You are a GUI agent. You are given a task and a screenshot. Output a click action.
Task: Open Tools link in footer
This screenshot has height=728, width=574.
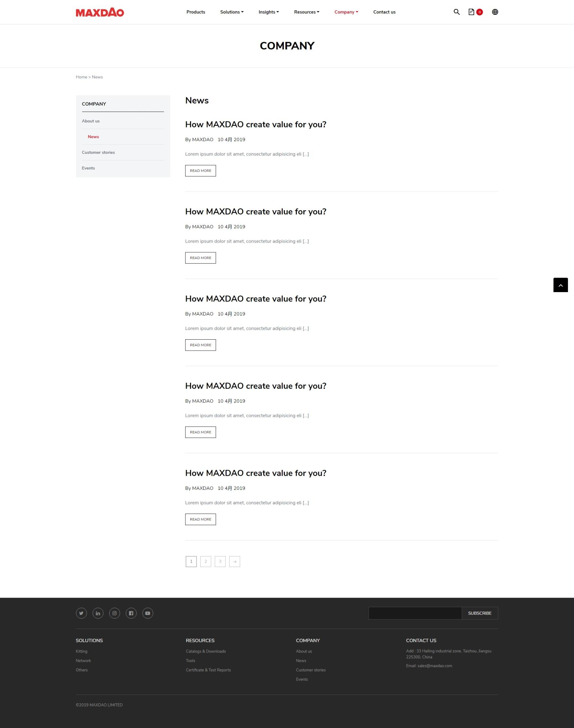[x=191, y=661]
